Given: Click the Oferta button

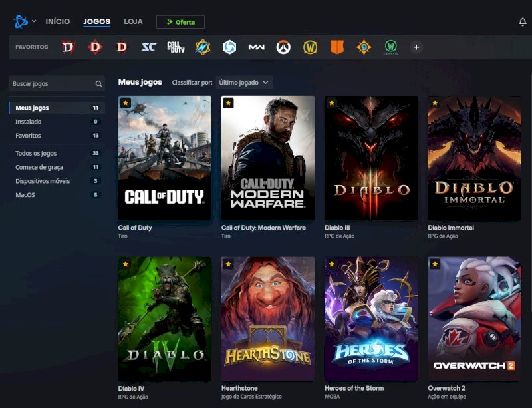Looking at the screenshot, I should pyautogui.click(x=180, y=22).
